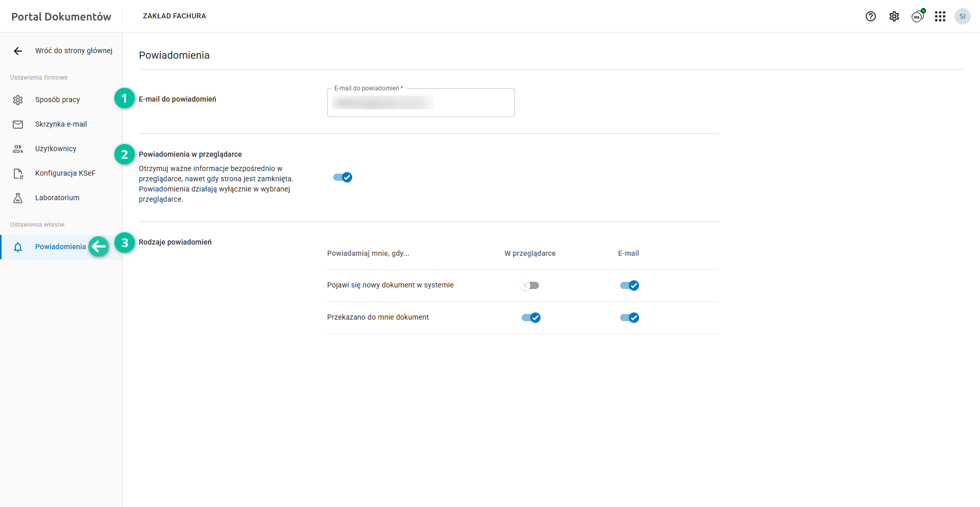Open Użytkownicy section
The height and width of the screenshot is (507, 980).
point(56,149)
